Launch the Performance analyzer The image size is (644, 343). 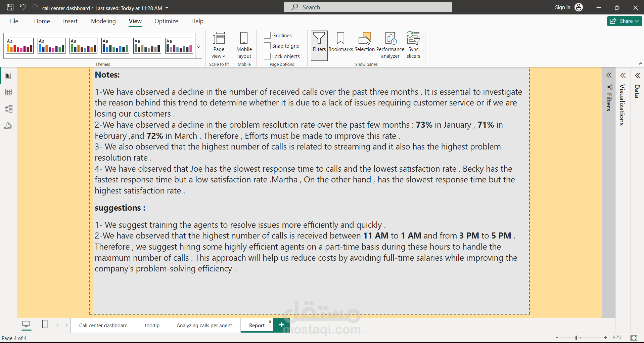[390, 45]
